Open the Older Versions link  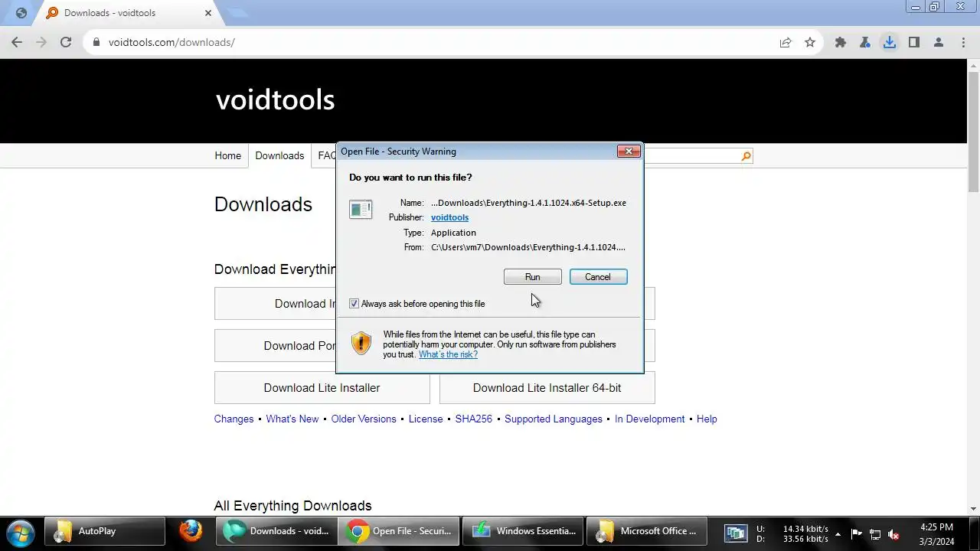pos(364,419)
